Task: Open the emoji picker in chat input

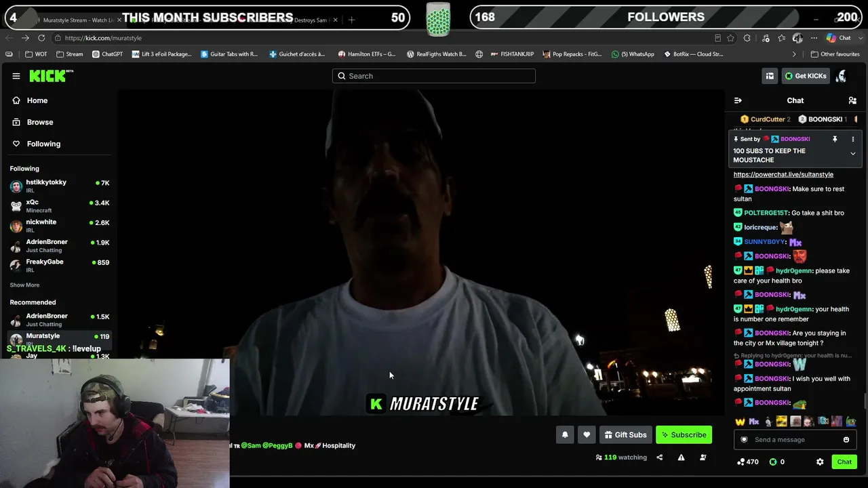Action: click(846, 440)
